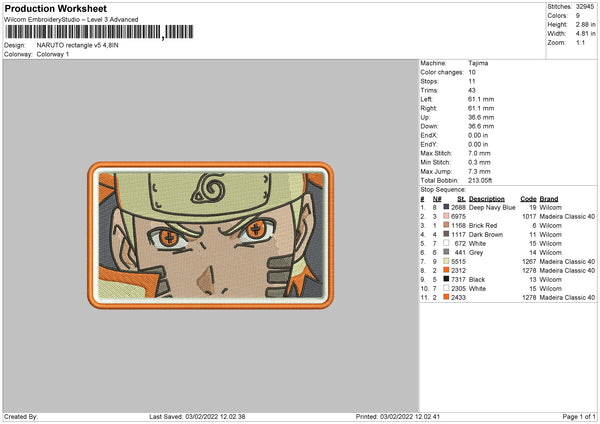Click the orange 2312 thread swatch

[446, 270]
